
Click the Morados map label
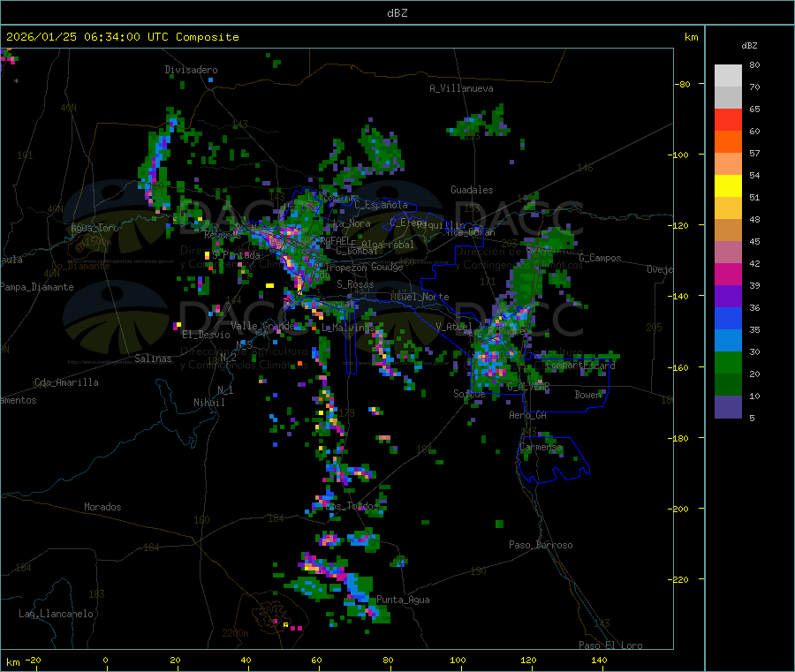pyautogui.click(x=102, y=507)
